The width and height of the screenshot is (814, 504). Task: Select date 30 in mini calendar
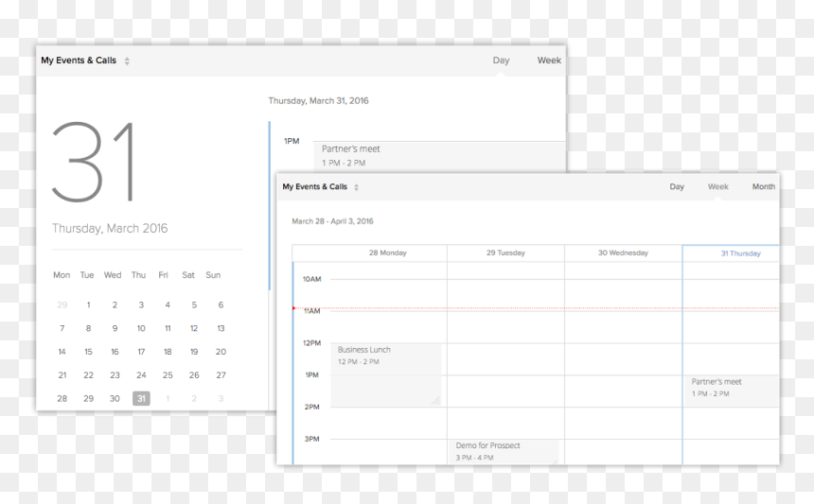pyautogui.click(x=115, y=398)
